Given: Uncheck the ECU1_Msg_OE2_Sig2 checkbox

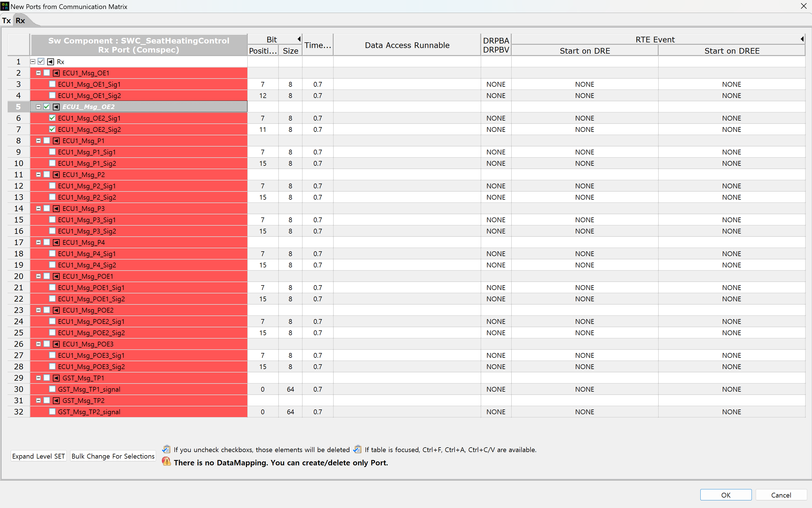Looking at the screenshot, I should (x=52, y=129).
